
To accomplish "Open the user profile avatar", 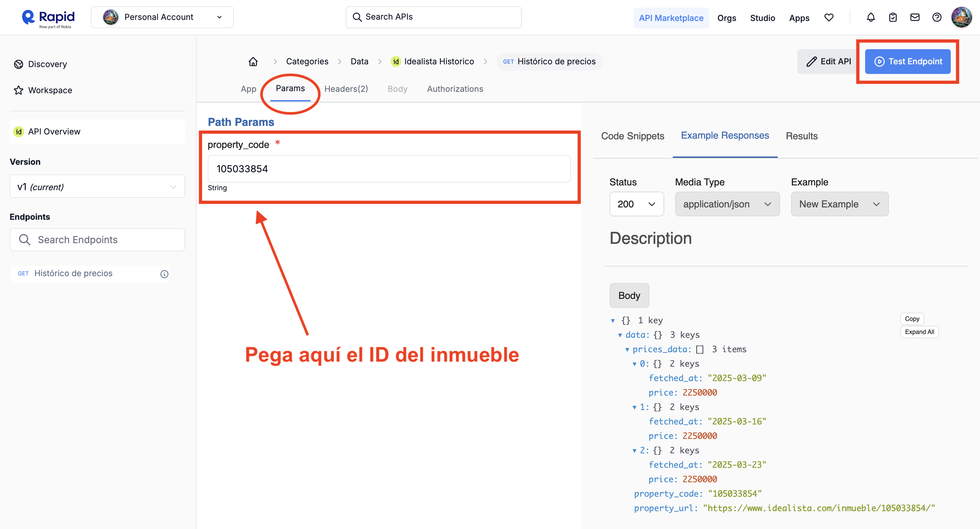I will tap(961, 18).
